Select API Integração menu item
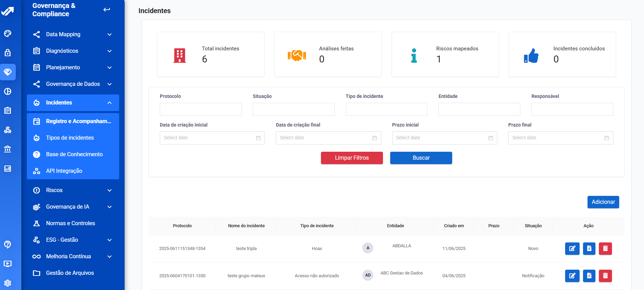Viewport: 644px width, 290px height. point(64,171)
